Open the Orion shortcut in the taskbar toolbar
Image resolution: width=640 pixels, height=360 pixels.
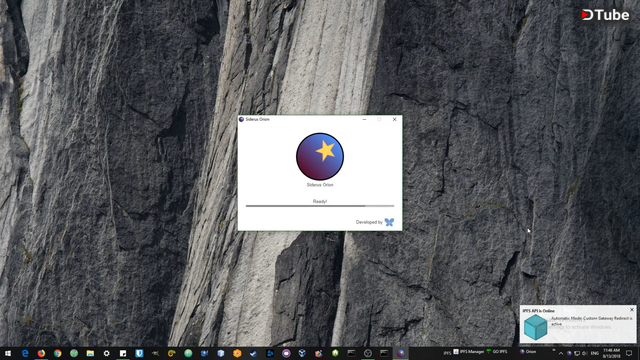(x=528, y=352)
